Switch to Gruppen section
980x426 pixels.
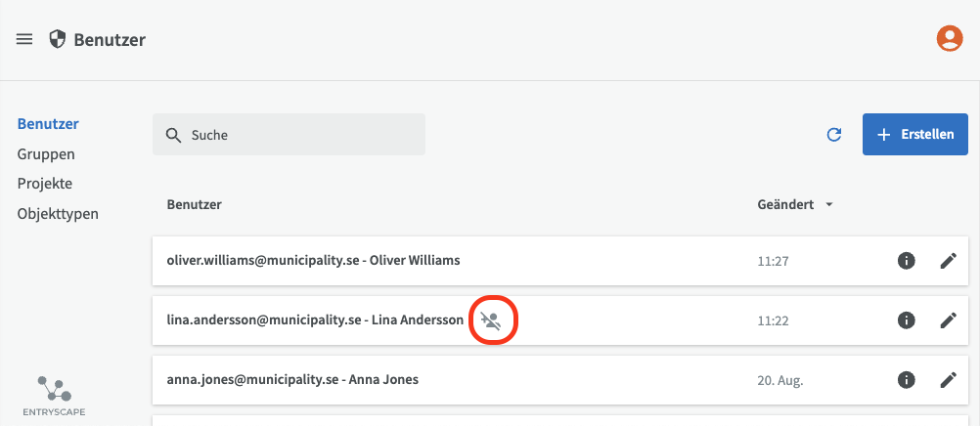pyautogui.click(x=46, y=154)
